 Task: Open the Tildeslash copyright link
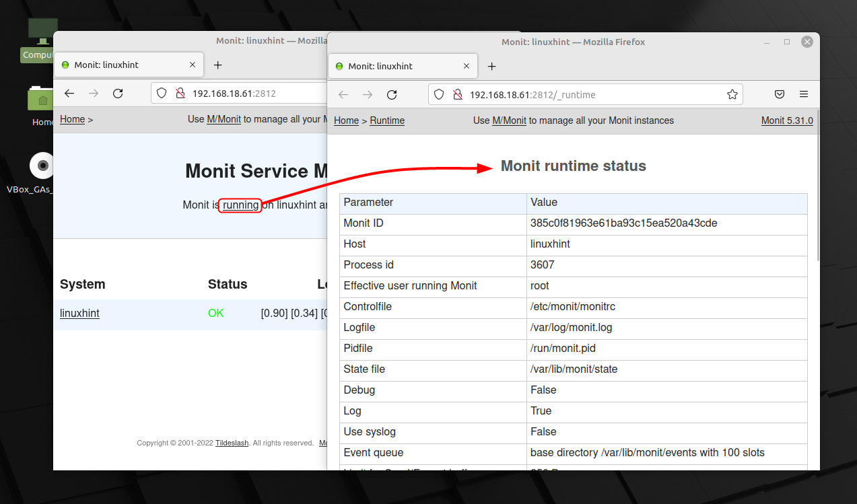pyautogui.click(x=232, y=443)
